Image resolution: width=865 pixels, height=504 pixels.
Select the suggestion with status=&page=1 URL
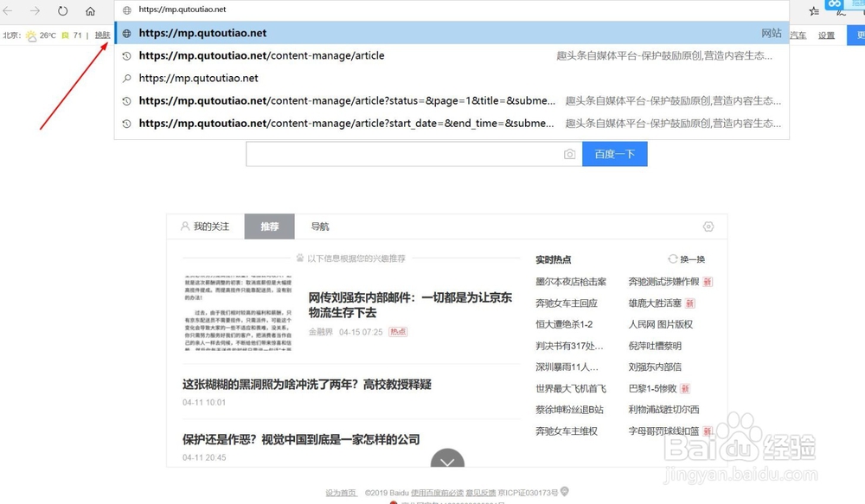click(452, 101)
